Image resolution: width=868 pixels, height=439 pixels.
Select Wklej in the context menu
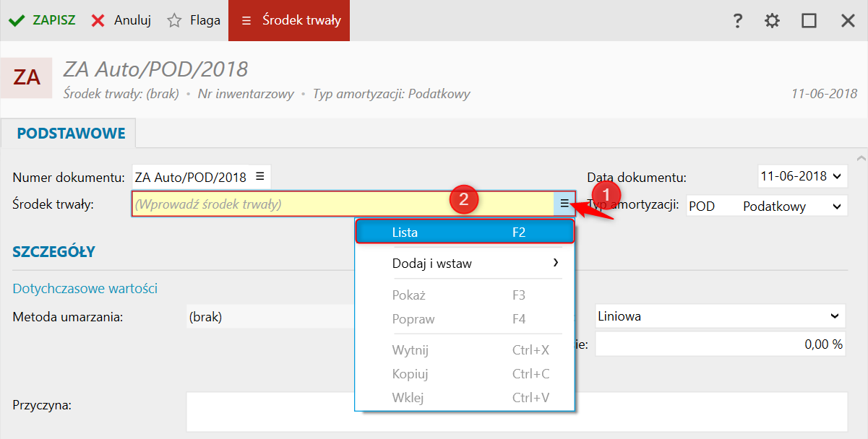pos(465,398)
